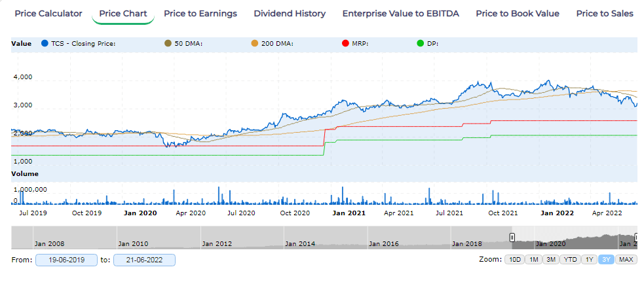The height and width of the screenshot is (282, 644).
Task: Click the To date input field
Action: 144,260
